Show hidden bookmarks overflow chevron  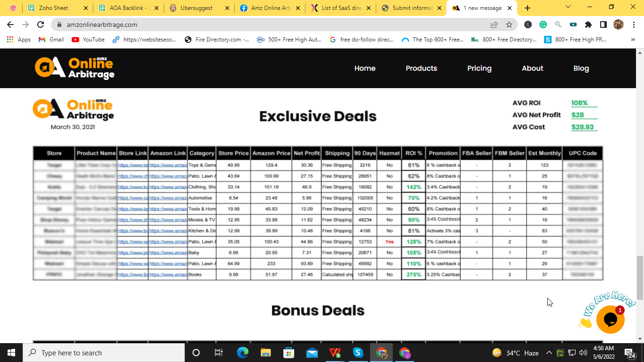pyautogui.click(x=632, y=40)
